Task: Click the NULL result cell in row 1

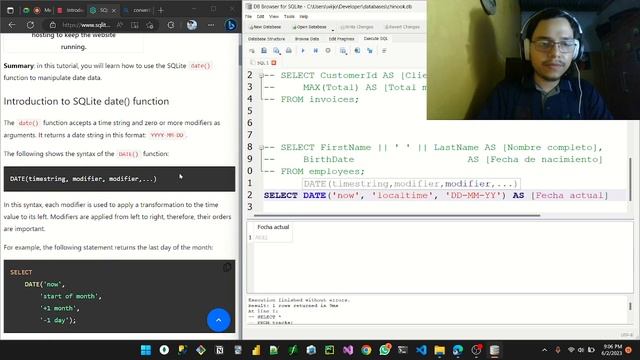Action: pos(273,238)
